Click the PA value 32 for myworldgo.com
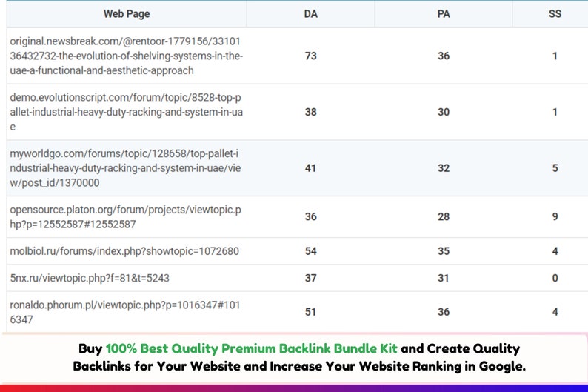588x392 pixels. pos(443,168)
